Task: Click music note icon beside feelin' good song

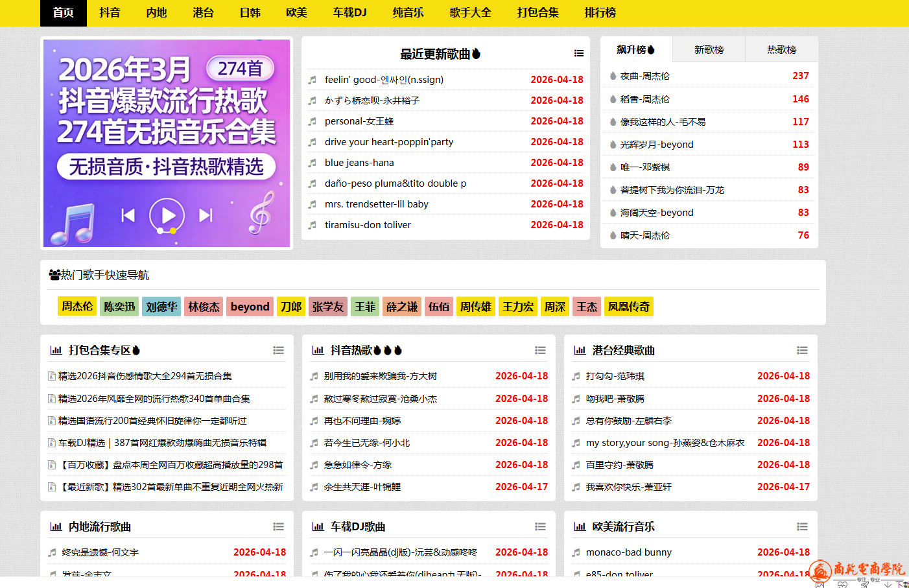Action: pos(313,80)
